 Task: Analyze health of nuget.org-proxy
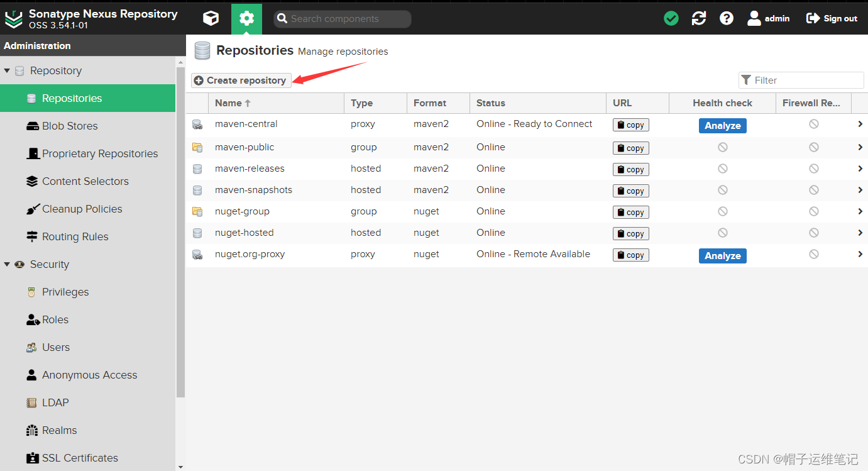coord(722,256)
